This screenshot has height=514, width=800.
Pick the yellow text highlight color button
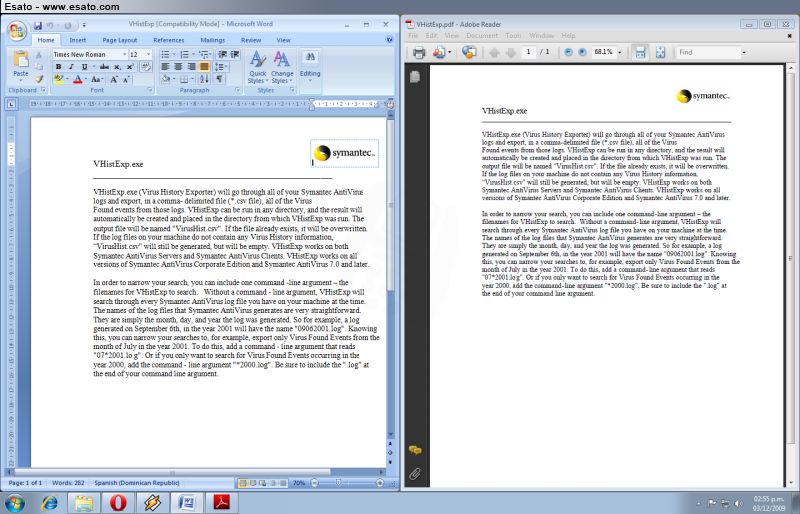tap(58, 79)
